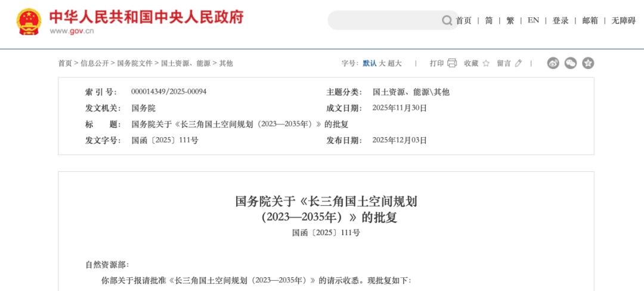Set font size to 大
The height and width of the screenshot is (291, 644).
[382, 63]
